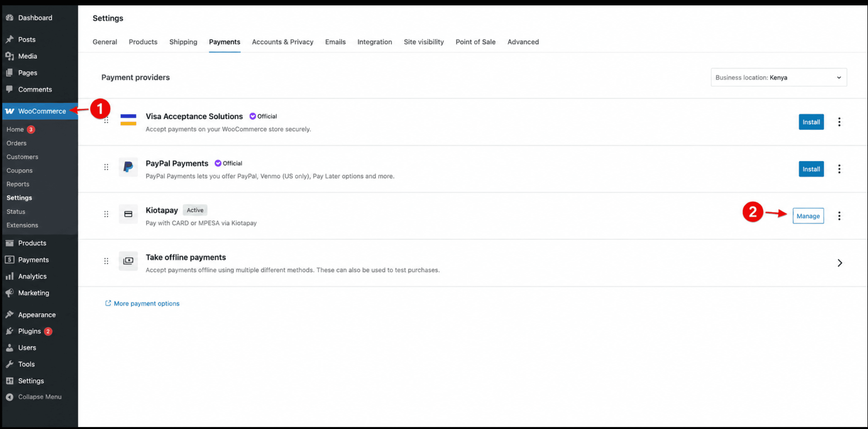Click the Appearance paintbrush icon
This screenshot has width=868, height=429.
9,314
